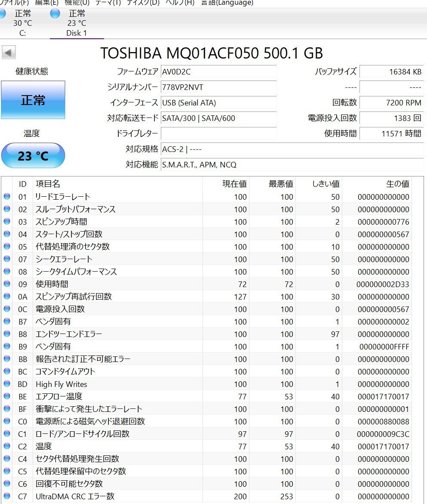Open the テーマ menu
This screenshot has height=504, width=427.
point(108,3)
